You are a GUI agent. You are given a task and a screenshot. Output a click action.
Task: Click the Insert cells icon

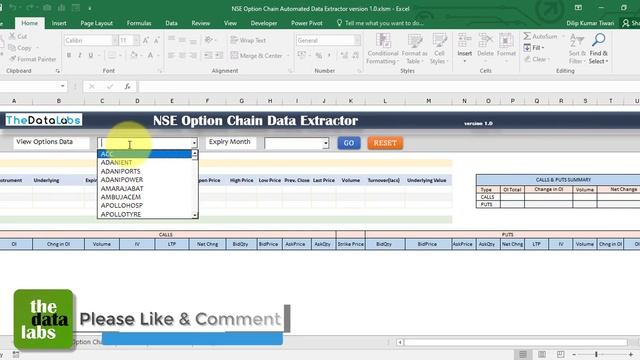[464, 41]
